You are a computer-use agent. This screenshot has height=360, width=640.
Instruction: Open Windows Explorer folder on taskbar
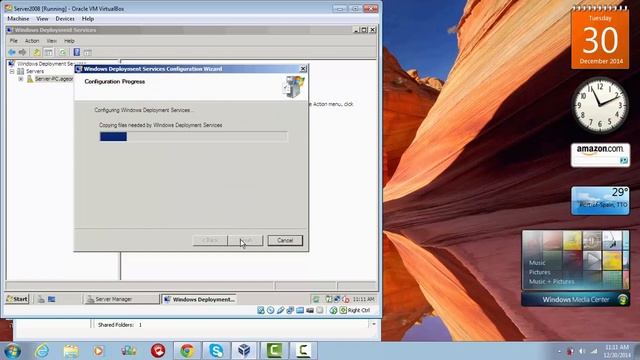[71, 351]
